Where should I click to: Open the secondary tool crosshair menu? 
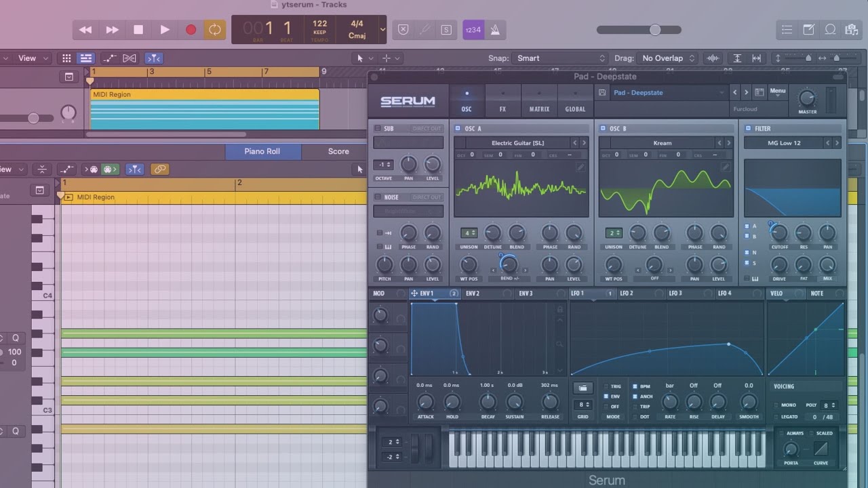390,58
